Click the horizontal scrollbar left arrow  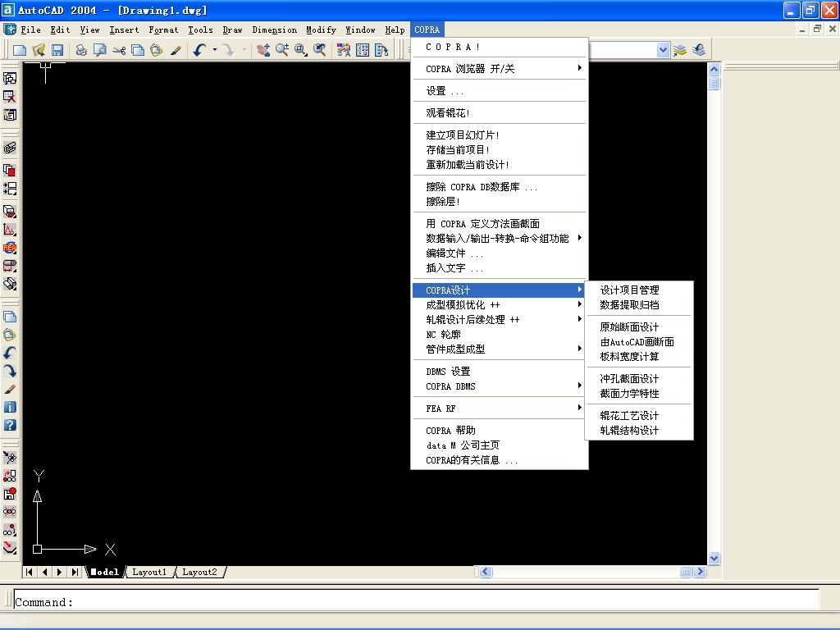tap(486, 572)
